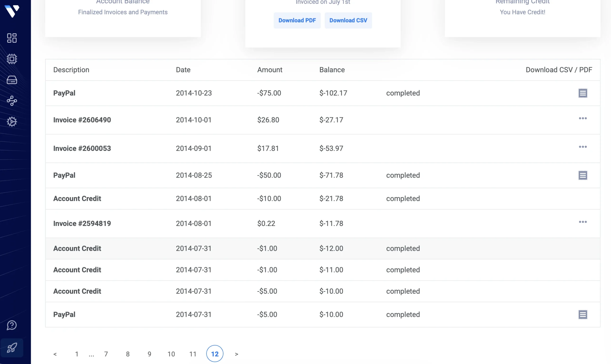Image resolution: width=611 pixels, height=364 pixels.
Task: Select the amount -$50.00 cell
Action: [x=269, y=175]
